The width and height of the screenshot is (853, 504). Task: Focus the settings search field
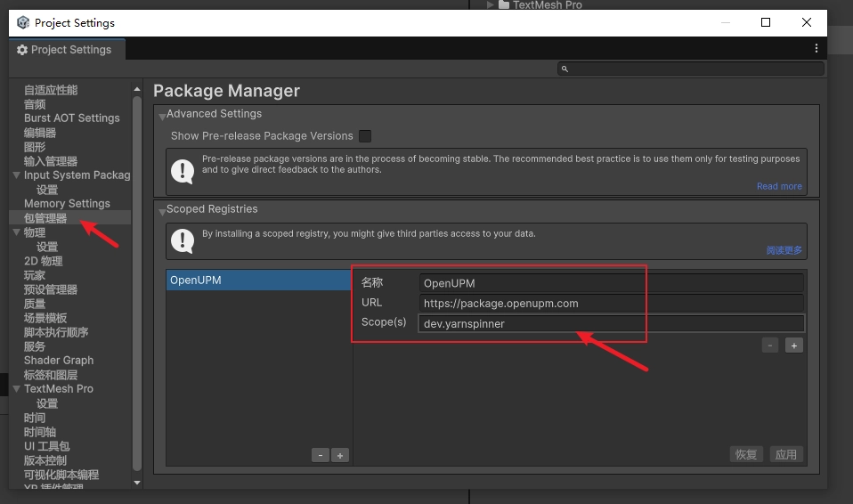(691, 69)
